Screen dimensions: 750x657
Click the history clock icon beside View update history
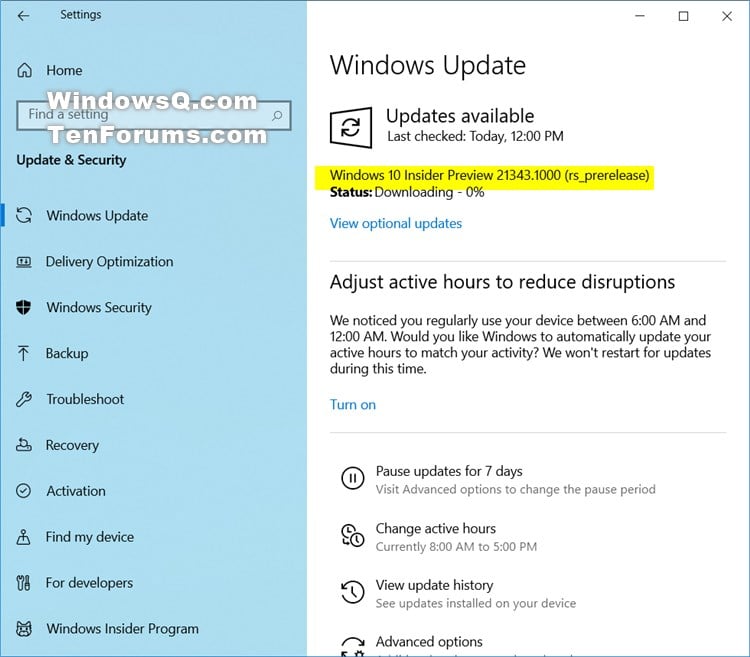click(x=353, y=592)
